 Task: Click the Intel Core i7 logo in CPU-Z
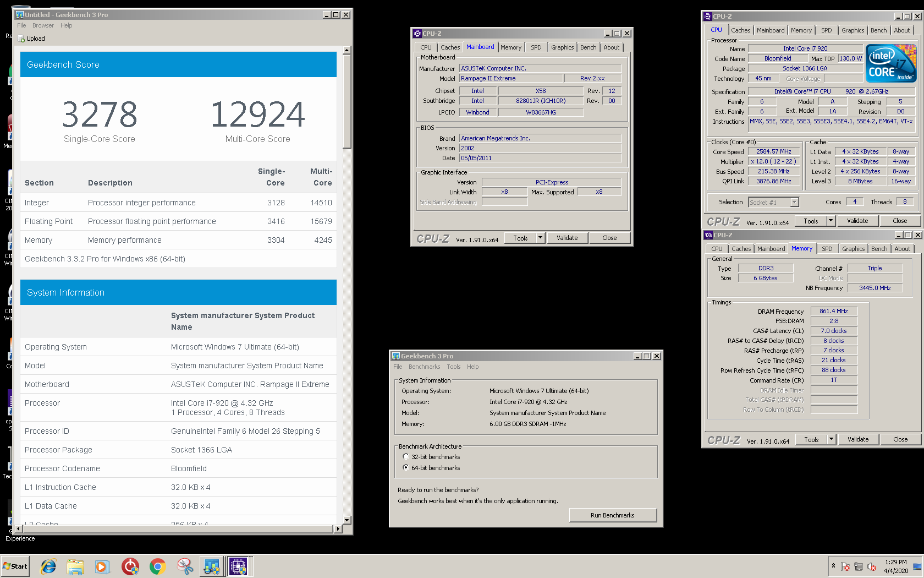[x=891, y=64]
